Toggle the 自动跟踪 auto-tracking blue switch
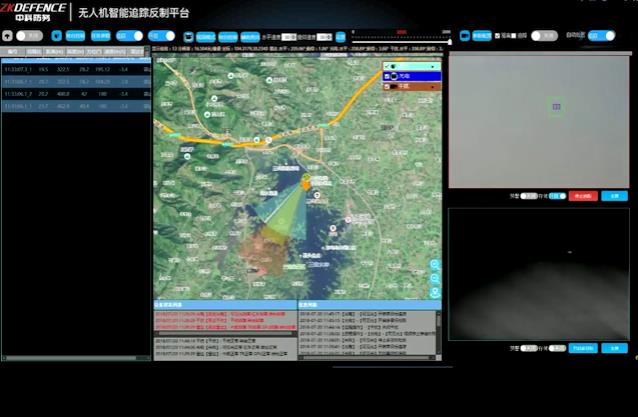 point(601,36)
